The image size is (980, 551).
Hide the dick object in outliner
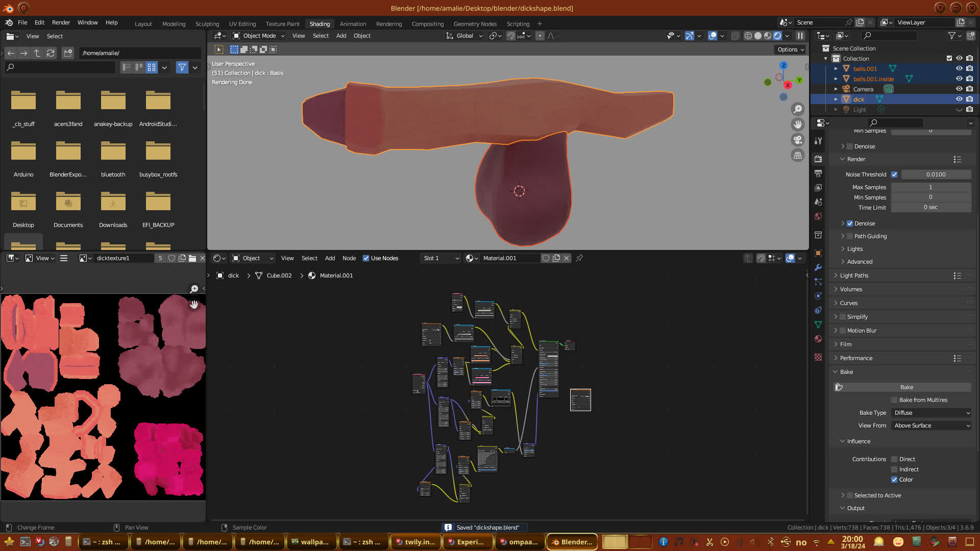click(x=959, y=99)
